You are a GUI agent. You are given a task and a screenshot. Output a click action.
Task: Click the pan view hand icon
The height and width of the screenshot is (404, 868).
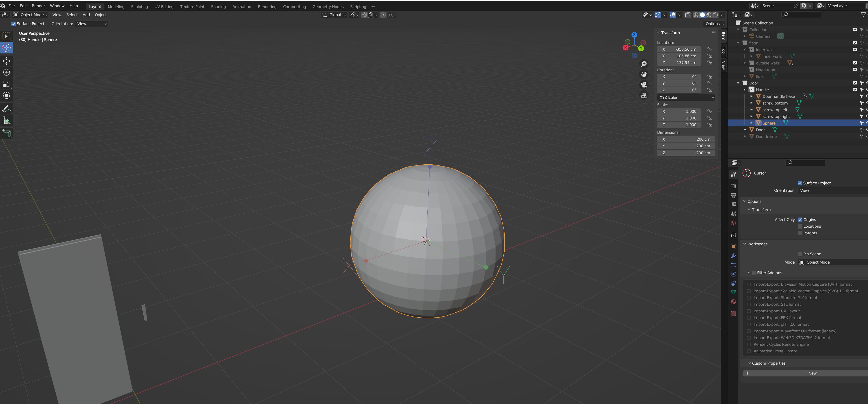(x=644, y=74)
